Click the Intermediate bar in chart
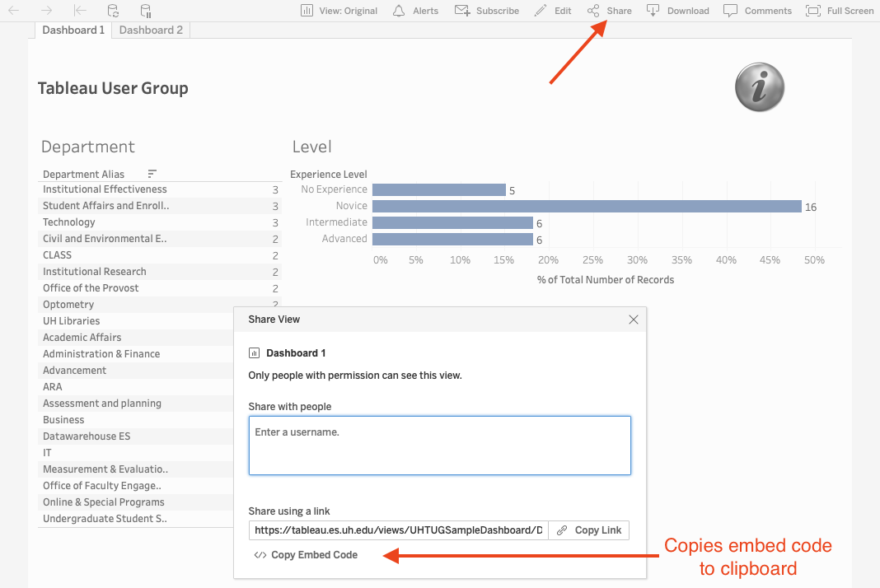This screenshot has width=880, height=588. pyautogui.click(x=452, y=222)
